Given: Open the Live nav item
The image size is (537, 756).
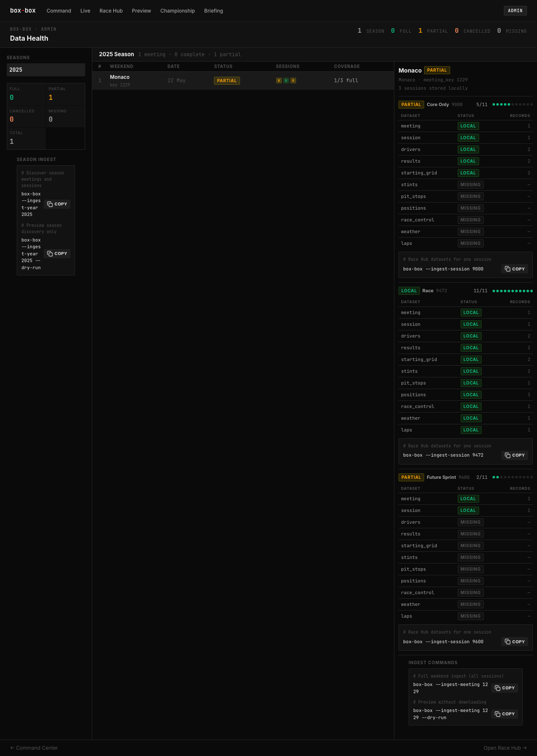Looking at the screenshot, I should pyautogui.click(x=85, y=11).
